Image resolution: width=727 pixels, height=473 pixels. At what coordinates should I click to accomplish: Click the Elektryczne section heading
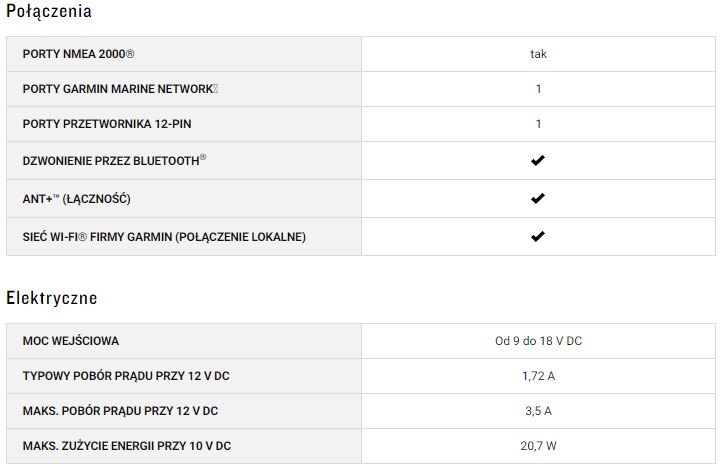(x=51, y=298)
